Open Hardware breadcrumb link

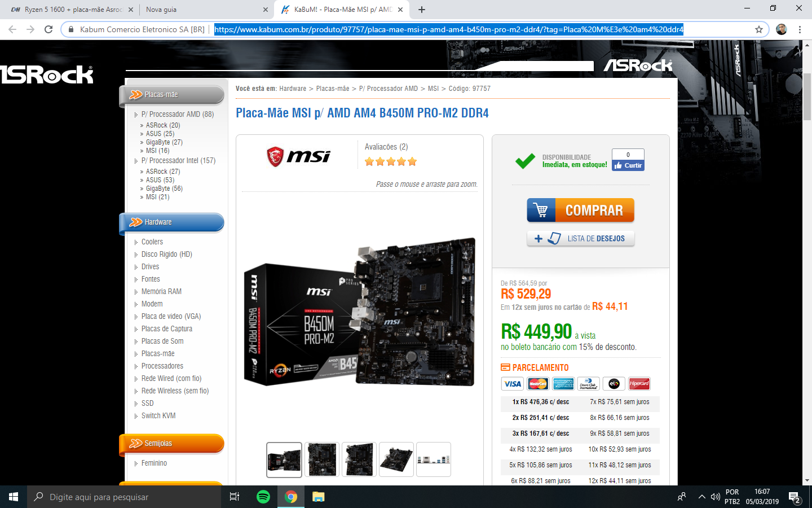coord(293,89)
